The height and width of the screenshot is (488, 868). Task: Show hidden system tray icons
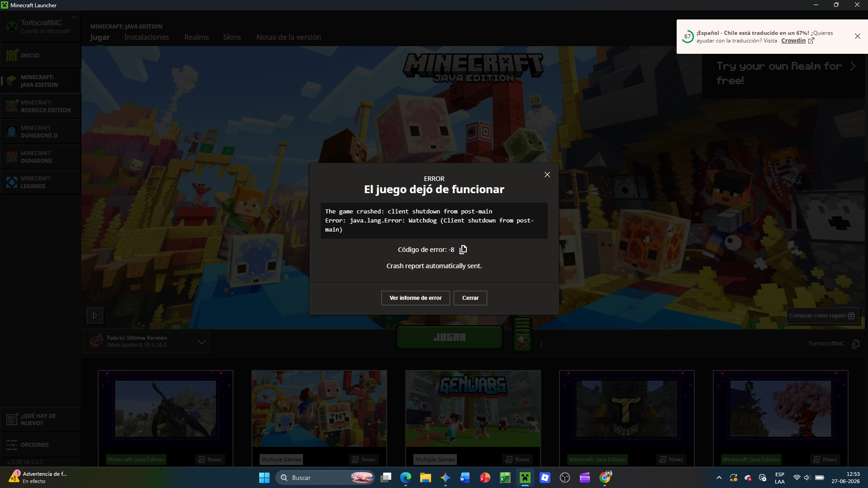tap(719, 478)
